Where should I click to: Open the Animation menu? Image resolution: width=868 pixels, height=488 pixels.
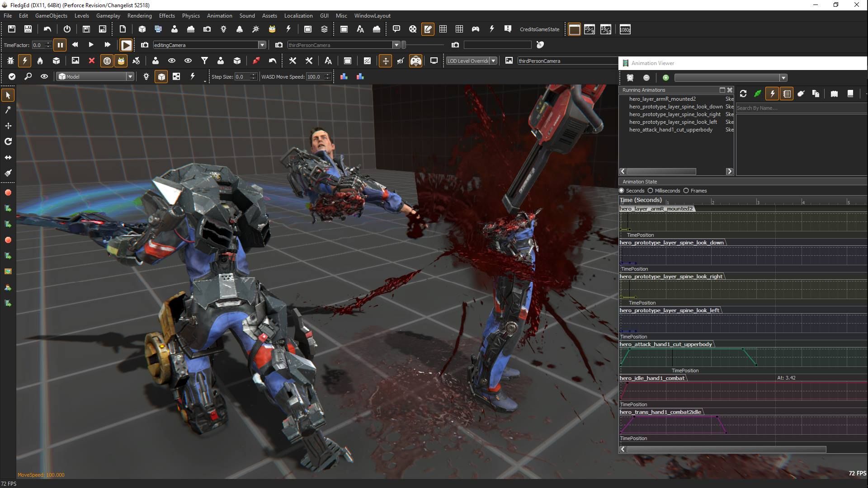point(220,15)
